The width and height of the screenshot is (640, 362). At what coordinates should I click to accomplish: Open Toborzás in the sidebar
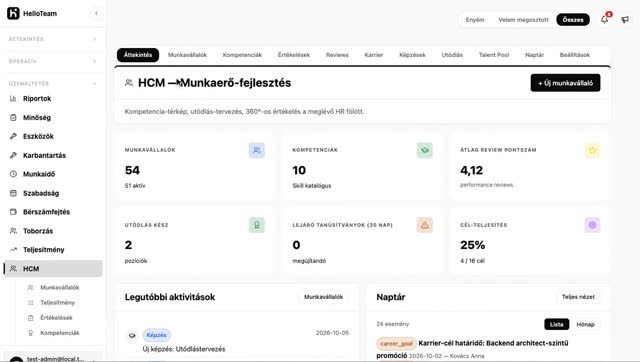53,231
